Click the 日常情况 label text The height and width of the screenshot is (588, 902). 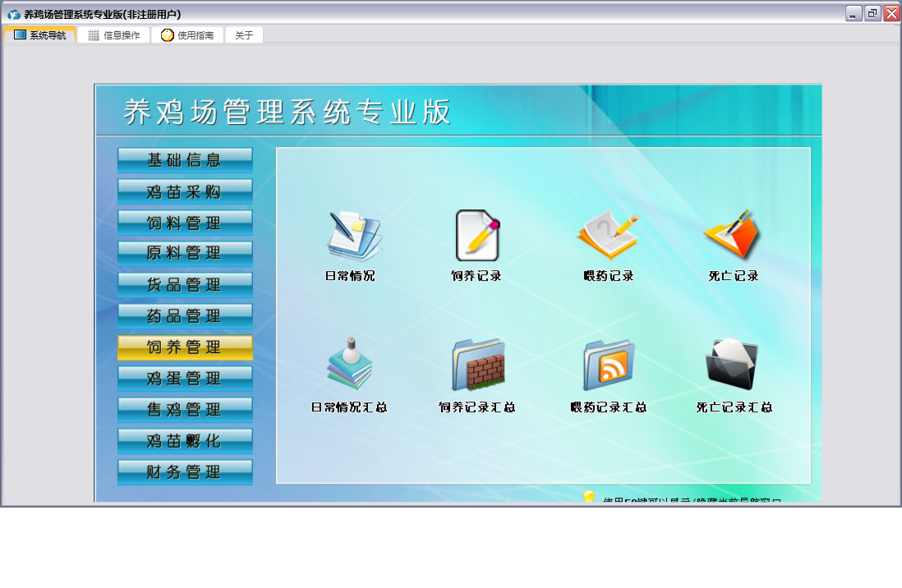point(350,276)
